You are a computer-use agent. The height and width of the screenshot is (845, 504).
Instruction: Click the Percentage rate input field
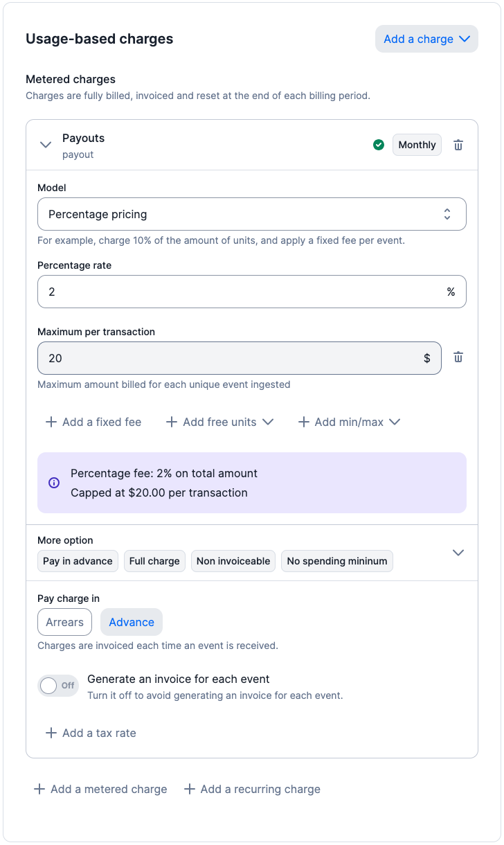tap(242, 292)
